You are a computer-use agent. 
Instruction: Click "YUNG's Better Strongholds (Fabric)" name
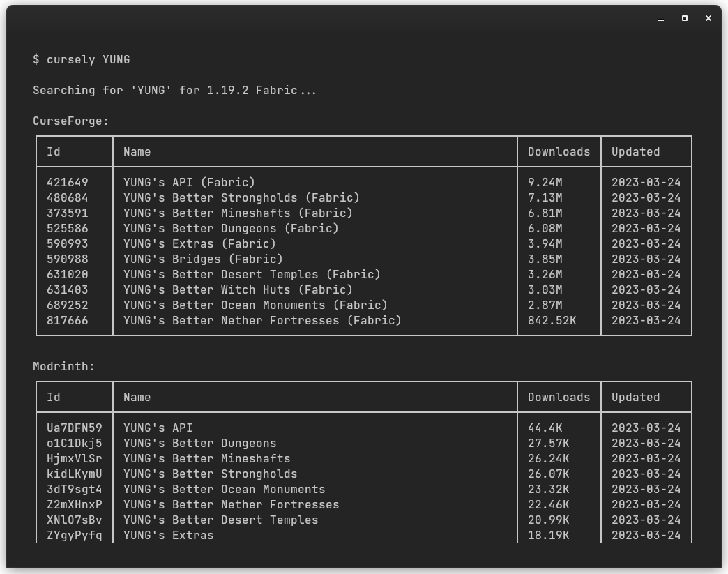241,198
